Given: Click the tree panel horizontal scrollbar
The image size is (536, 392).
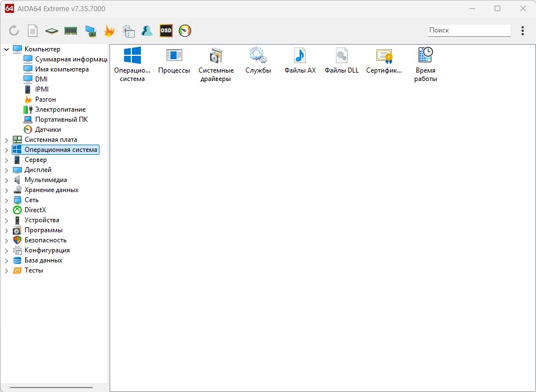Looking at the screenshot, I should click(x=51, y=387).
